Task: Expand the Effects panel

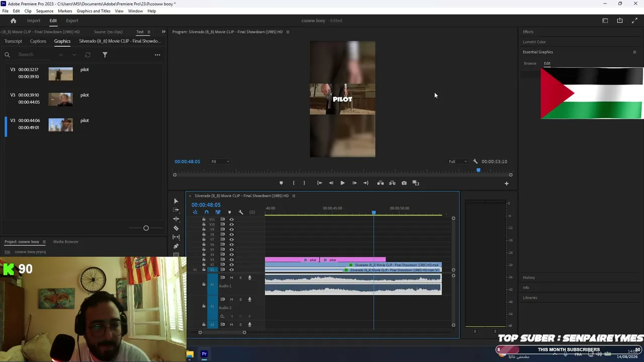Action: tap(528, 32)
